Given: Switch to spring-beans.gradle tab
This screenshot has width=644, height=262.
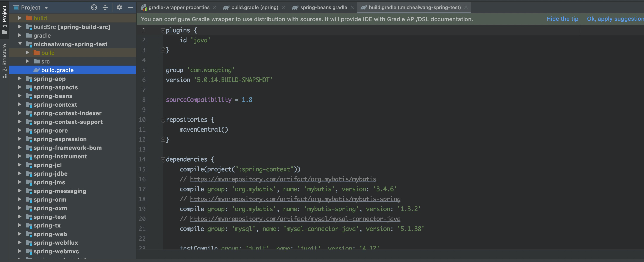Looking at the screenshot, I should tap(323, 8).
